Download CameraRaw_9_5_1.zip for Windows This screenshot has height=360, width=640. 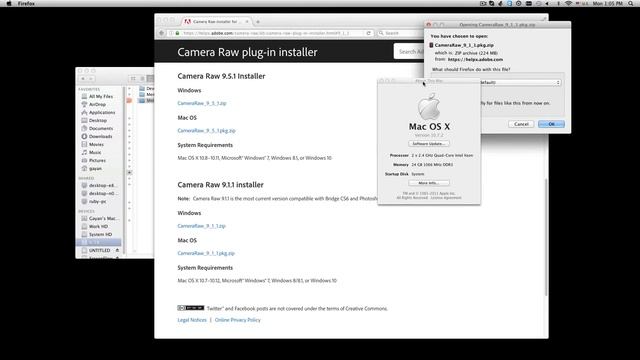coord(202,103)
